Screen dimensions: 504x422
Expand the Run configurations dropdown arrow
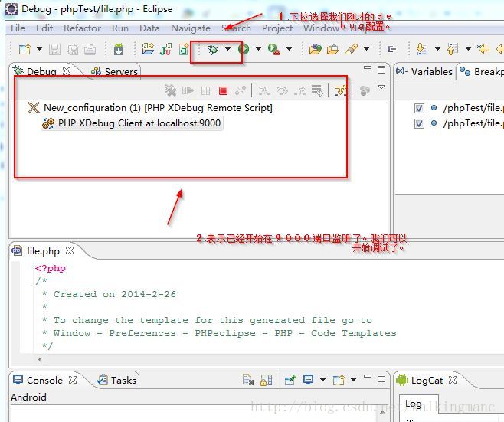(x=258, y=49)
